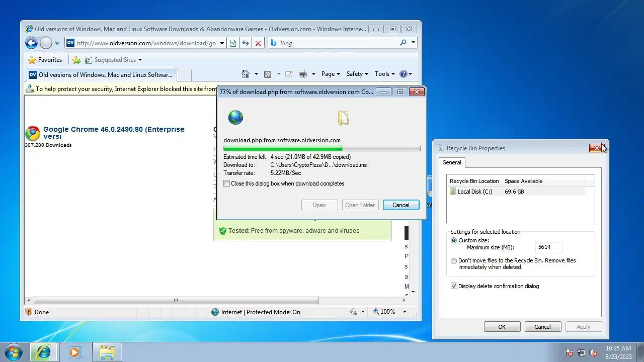Click the Google Chrome logo icon
Viewport: 644px width, 362px height.
coord(33,133)
